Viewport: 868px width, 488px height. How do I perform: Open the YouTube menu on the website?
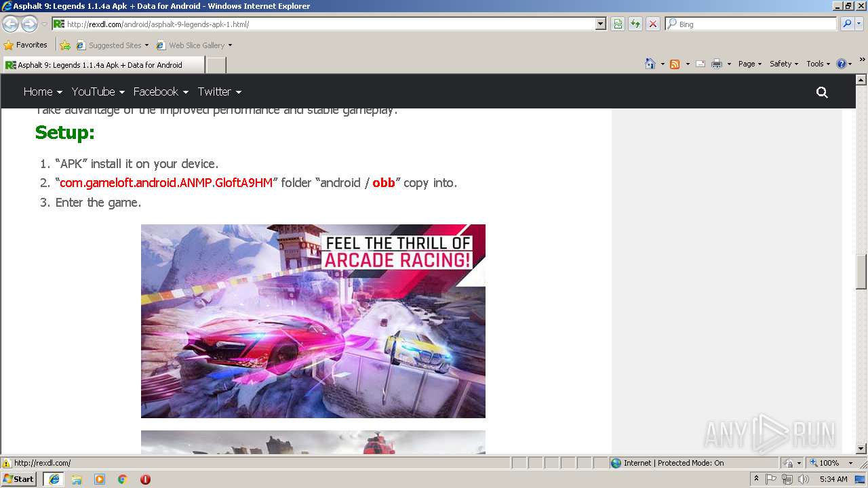click(x=98, y=91)
